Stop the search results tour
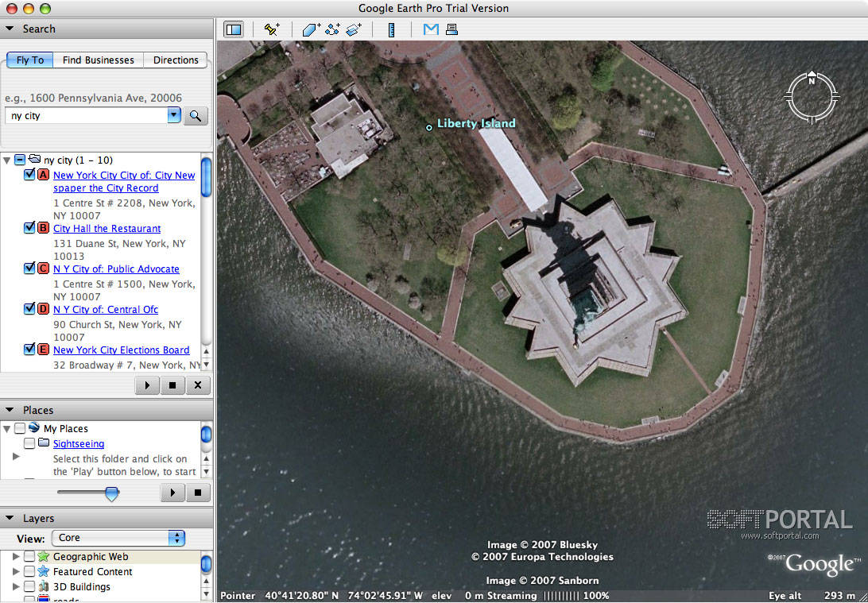This screenshot has height=603, width=868. coord(172,385)
